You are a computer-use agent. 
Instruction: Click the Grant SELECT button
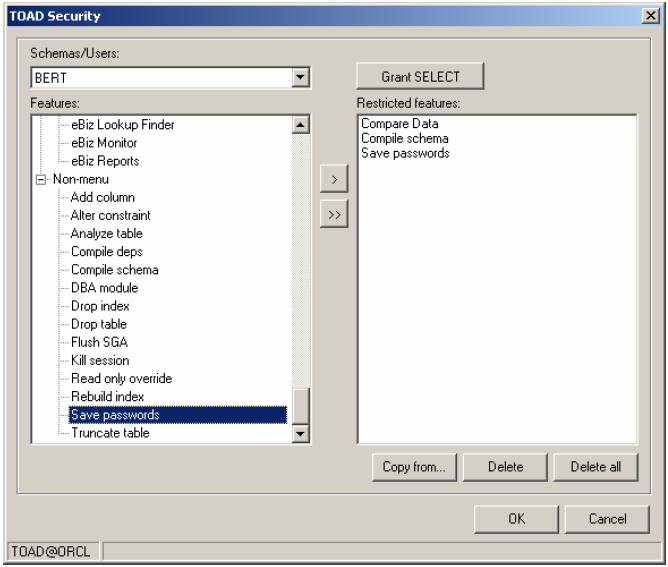tap(420, 77)
